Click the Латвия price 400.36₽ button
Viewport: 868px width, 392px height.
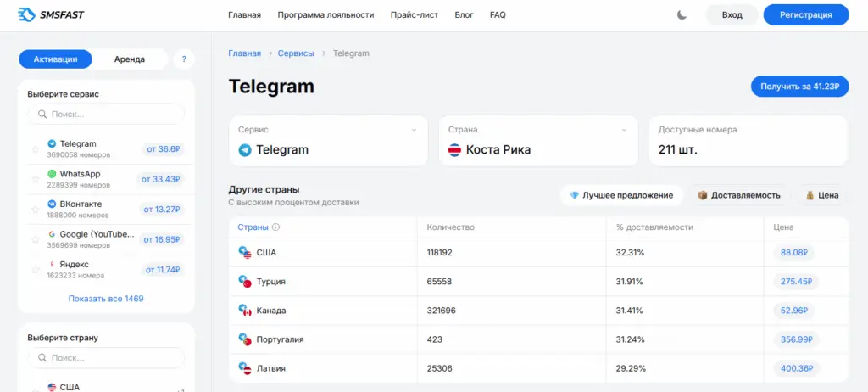[796, 367]
